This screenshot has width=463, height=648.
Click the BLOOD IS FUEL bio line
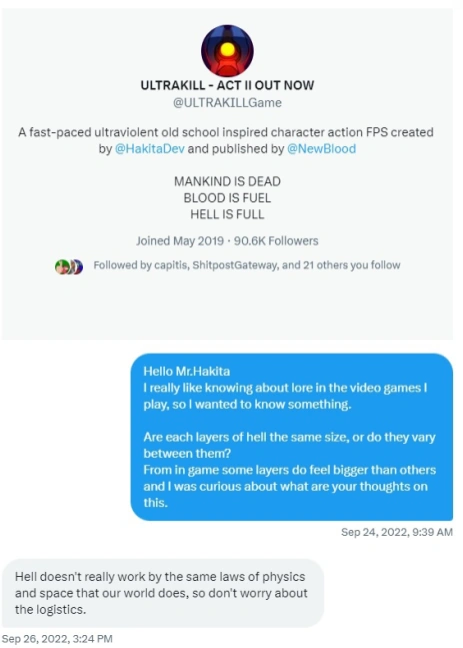[227, 198]
